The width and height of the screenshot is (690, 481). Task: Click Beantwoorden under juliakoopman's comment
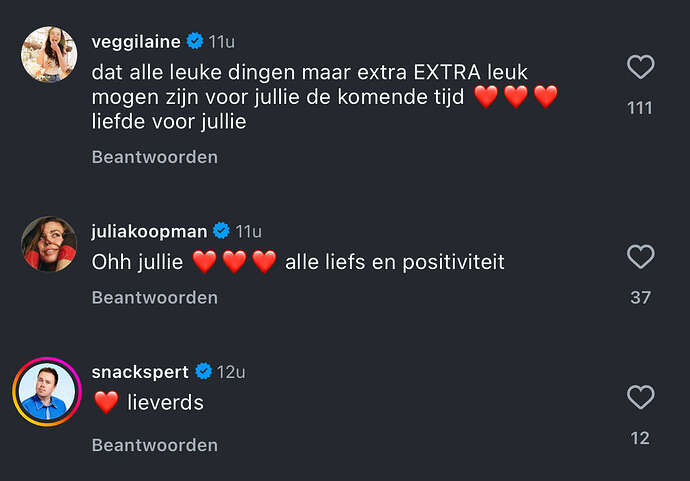coord(154,297)
